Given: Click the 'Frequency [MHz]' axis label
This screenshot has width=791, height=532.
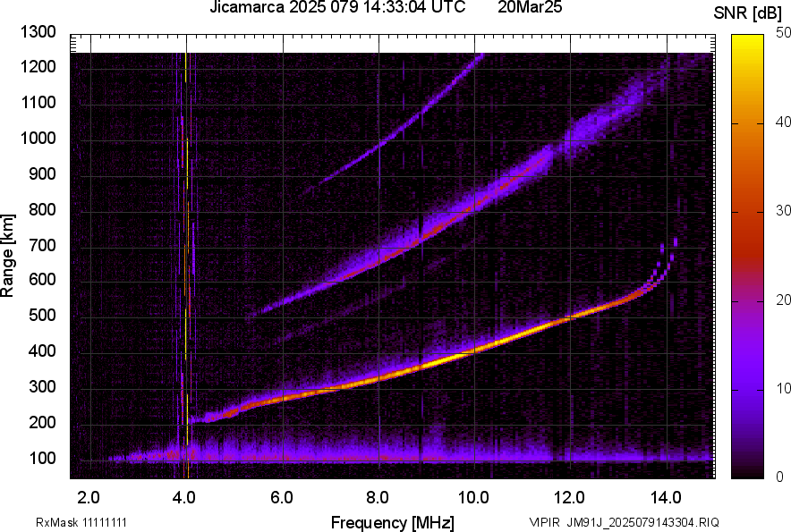Looking at the screenshot, I should click(x=392, y=522).
